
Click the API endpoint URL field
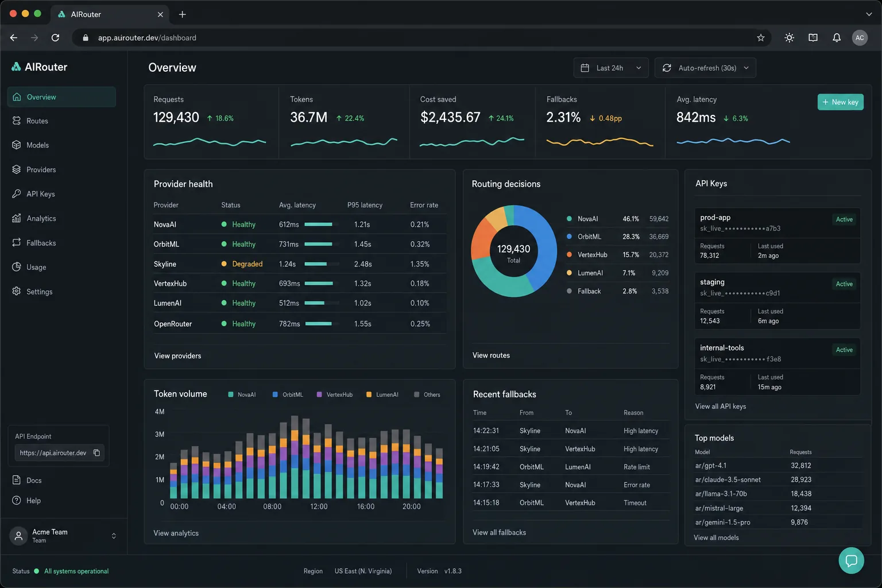coord(59,453)
